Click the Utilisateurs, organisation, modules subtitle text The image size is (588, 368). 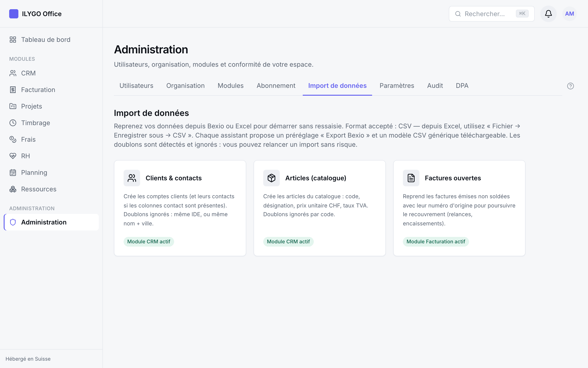click(214, 64)
